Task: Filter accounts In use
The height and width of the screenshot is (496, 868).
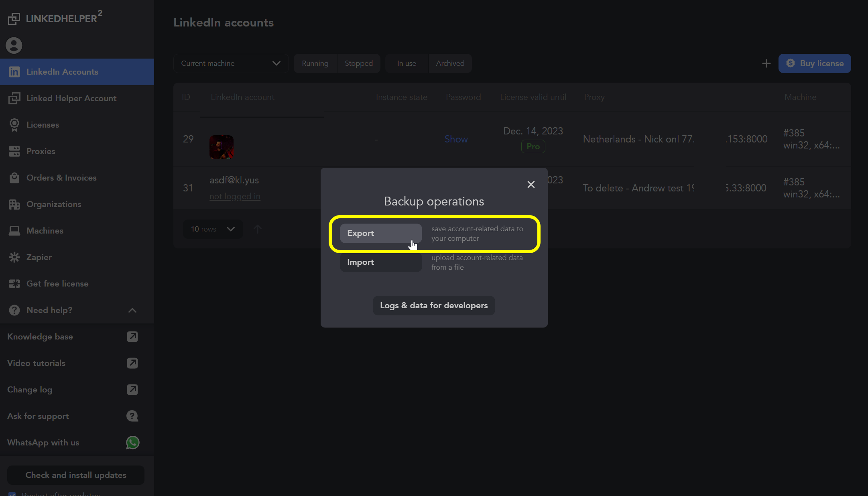Action: pos(407,63)
